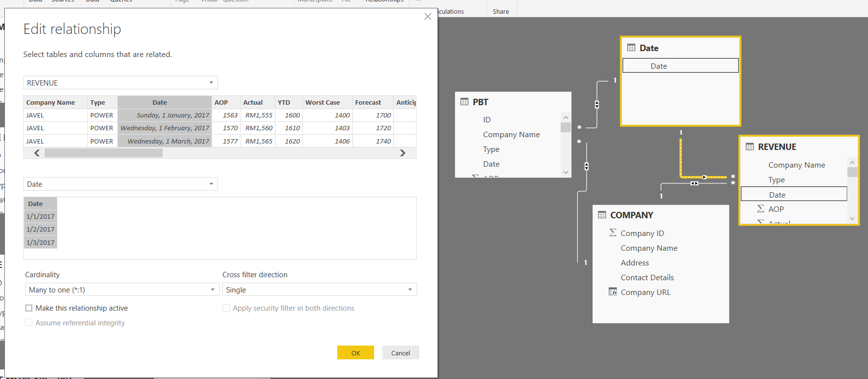Toggle Assume referential integrity checkbox
The image size is (868, 379).
[29, 322]
